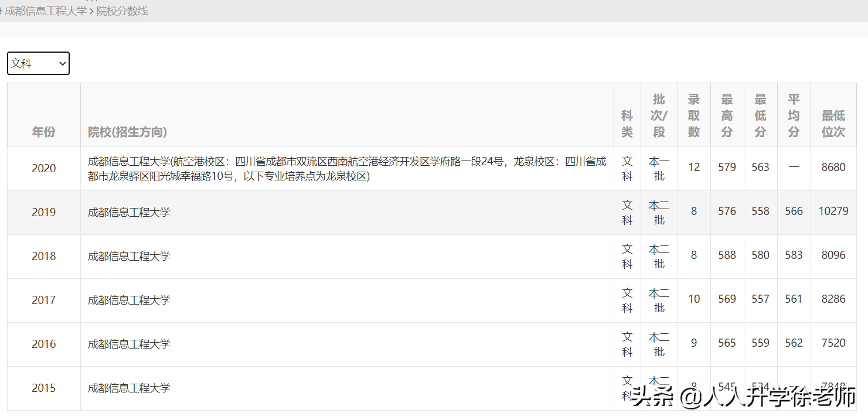Select highest score 565

[727, 343]
